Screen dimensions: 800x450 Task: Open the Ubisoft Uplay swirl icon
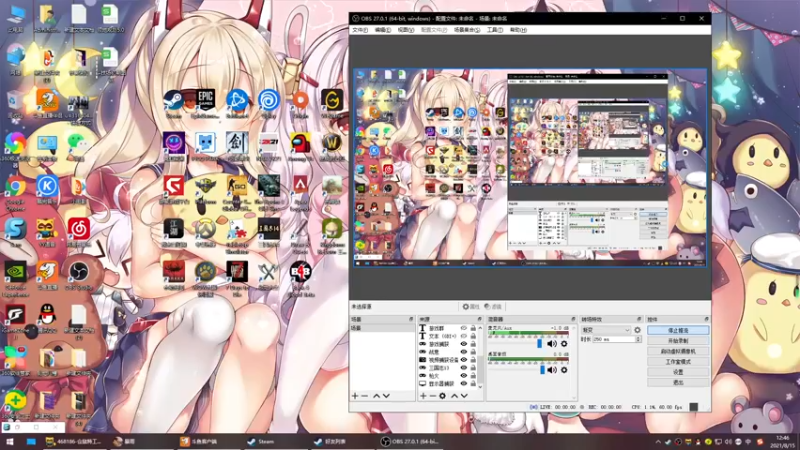[268, 100]
